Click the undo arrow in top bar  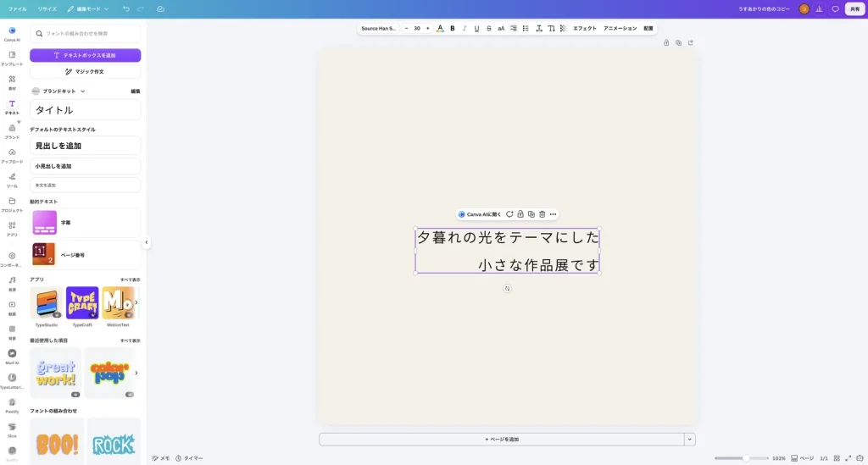(126, 8)
